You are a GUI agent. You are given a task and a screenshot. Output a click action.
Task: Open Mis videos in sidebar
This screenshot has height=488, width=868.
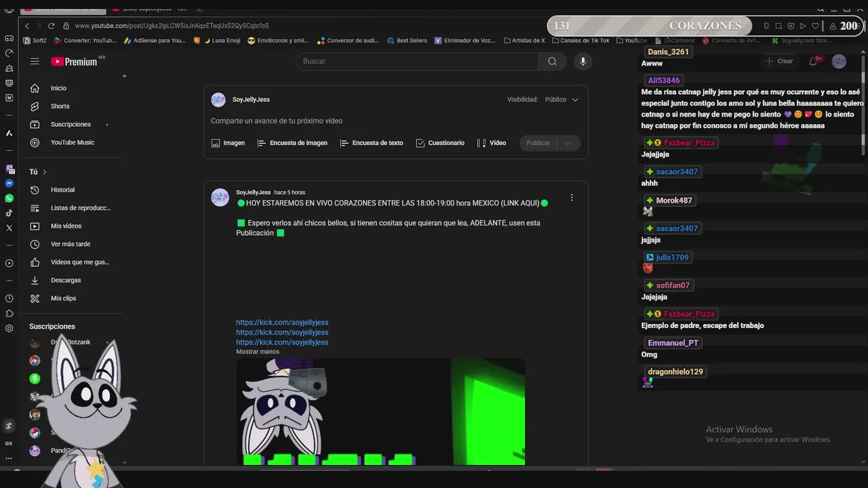[66, 226]
